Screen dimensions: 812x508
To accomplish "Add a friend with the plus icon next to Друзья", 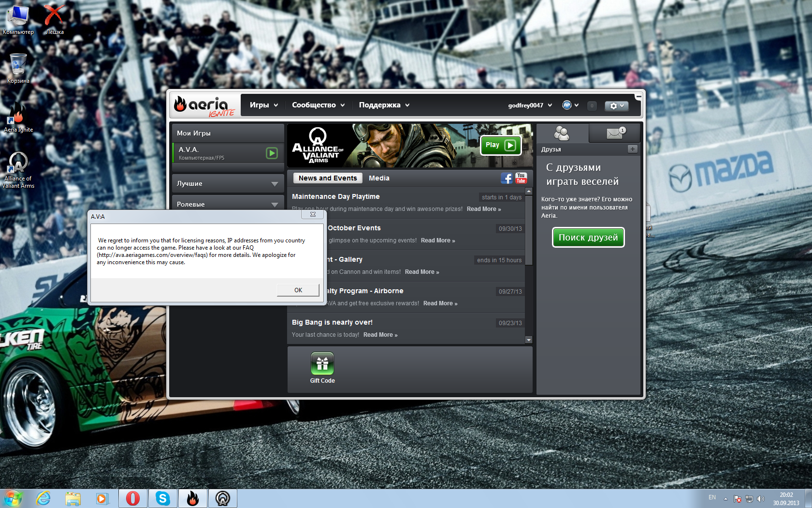I will (632, 149).
